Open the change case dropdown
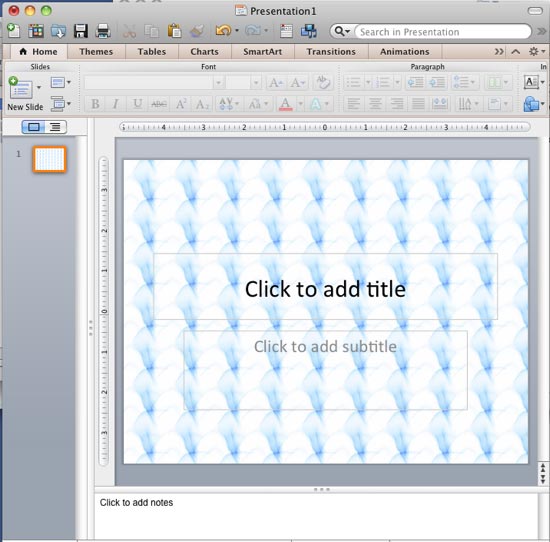The height and width of the screenshot is (542, 550). click(x=258, y=104)
